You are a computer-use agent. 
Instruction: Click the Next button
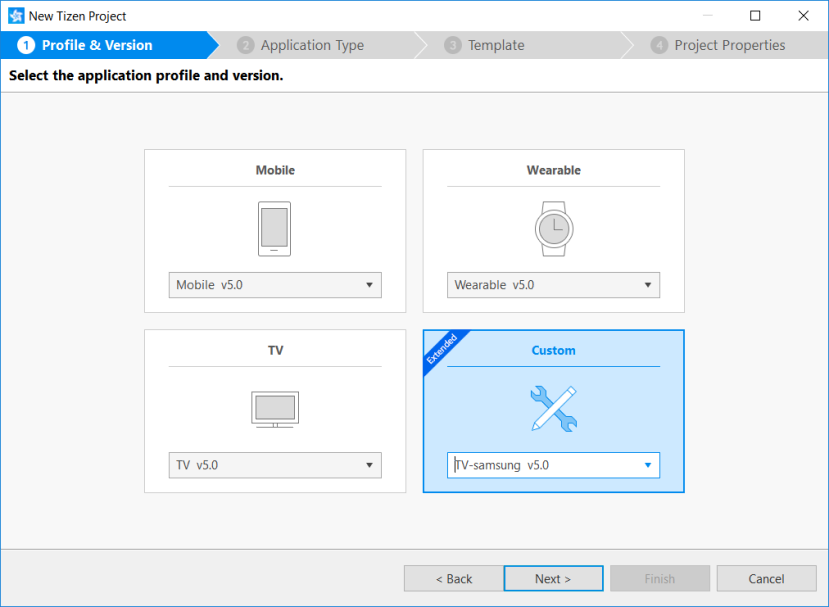(x=553, y=578)
